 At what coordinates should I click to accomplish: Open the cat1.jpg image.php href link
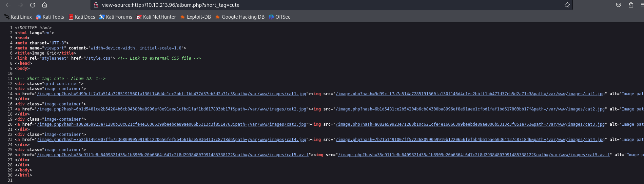click(x=171, y=94)
